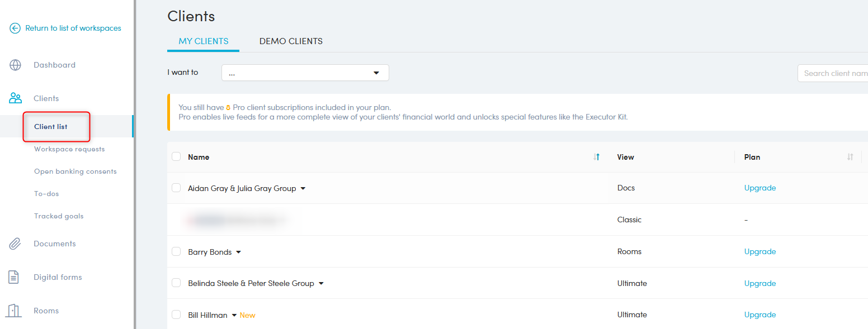Open Dashboard via the globe icon
Screen dimensions: 868x329
click(x=15, y=65)
